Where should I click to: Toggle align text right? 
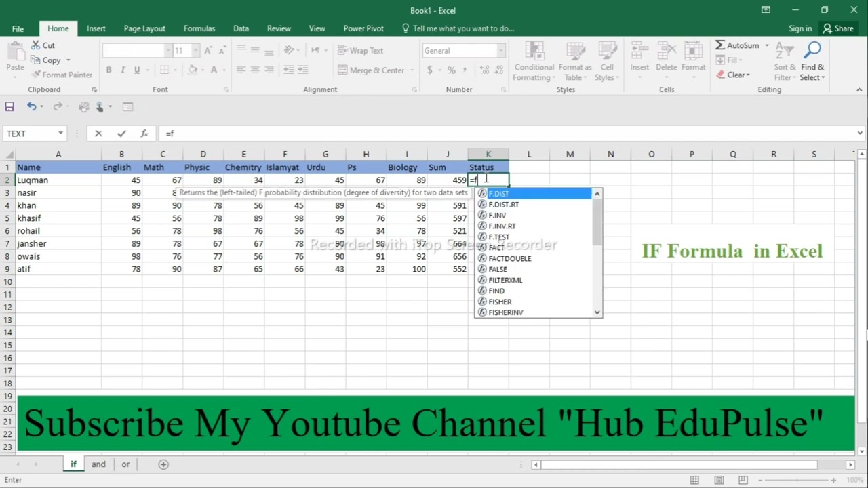pos(269,70)
